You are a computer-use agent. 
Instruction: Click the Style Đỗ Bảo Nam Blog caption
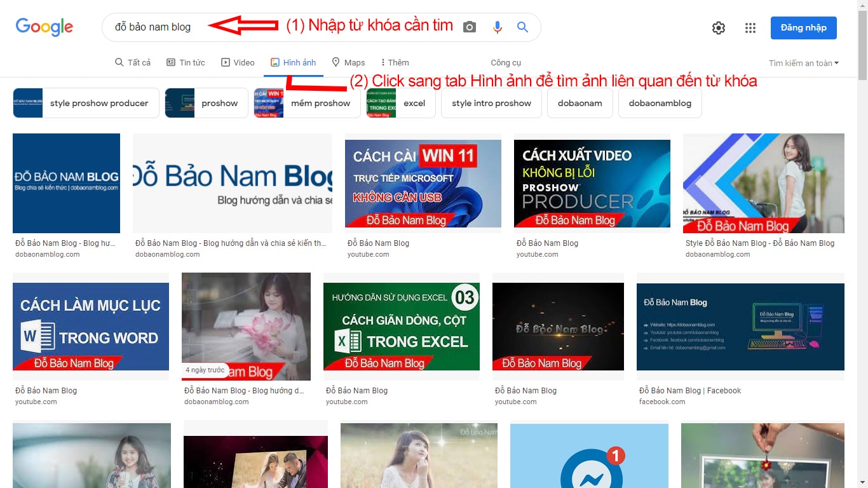click(x=760, y=243)
